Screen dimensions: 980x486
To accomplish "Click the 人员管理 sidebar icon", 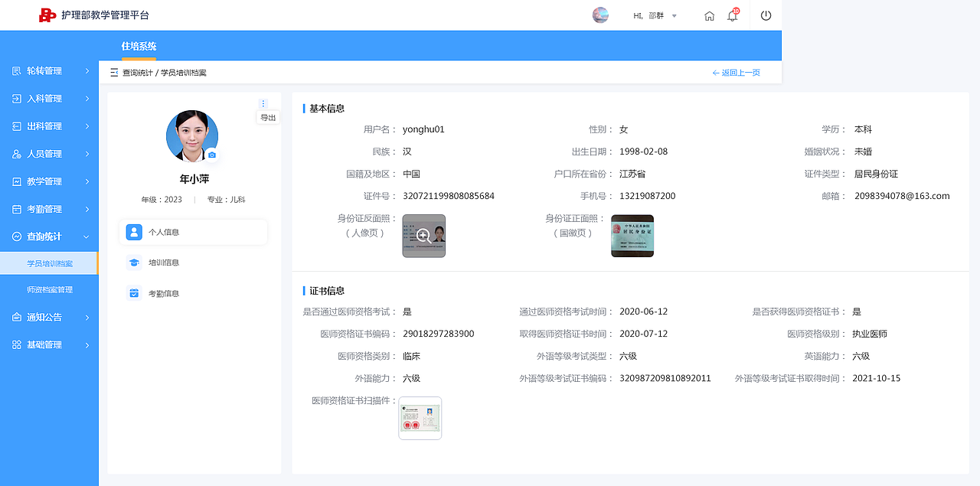I will point(17,153).
